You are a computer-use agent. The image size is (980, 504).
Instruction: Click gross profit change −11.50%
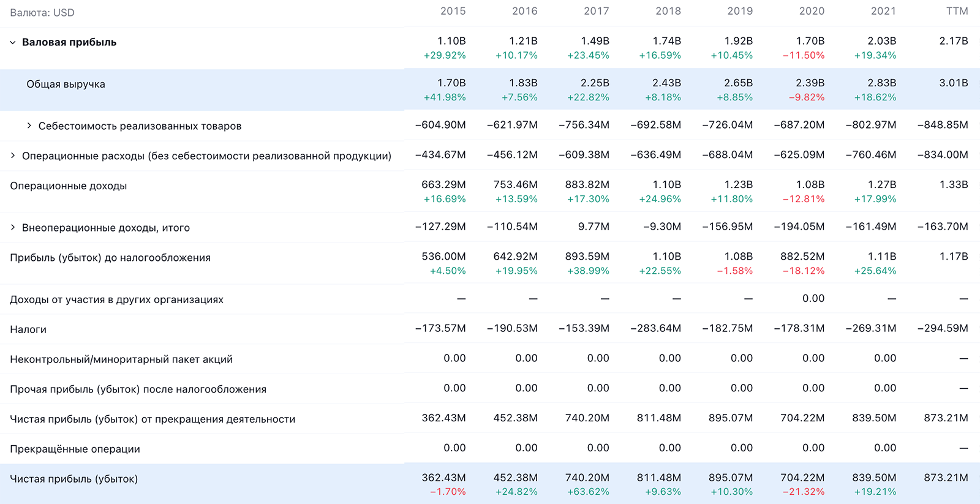coord(804,56)
